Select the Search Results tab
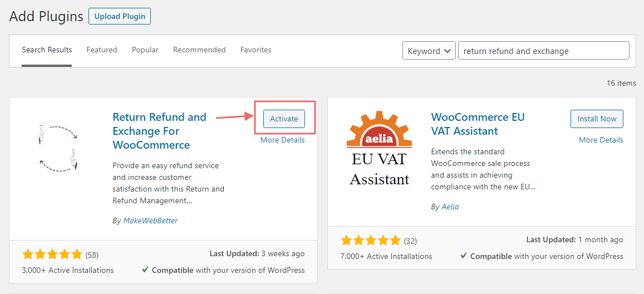 [47, 50]
